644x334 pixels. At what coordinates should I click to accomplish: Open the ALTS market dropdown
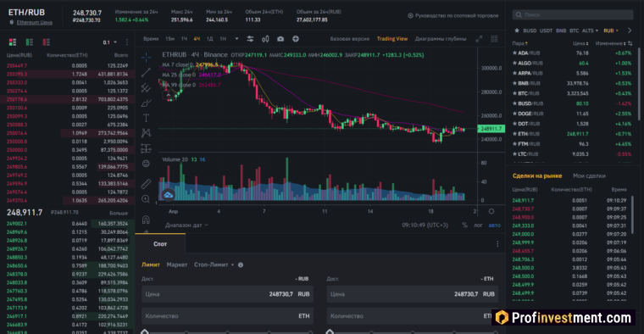click(x=590, y=31)
